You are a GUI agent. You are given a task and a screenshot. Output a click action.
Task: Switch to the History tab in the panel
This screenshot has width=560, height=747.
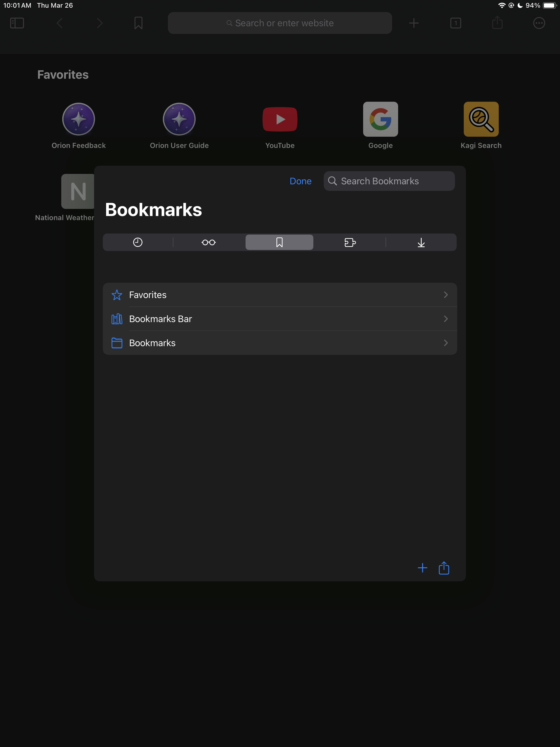[138, 242]
